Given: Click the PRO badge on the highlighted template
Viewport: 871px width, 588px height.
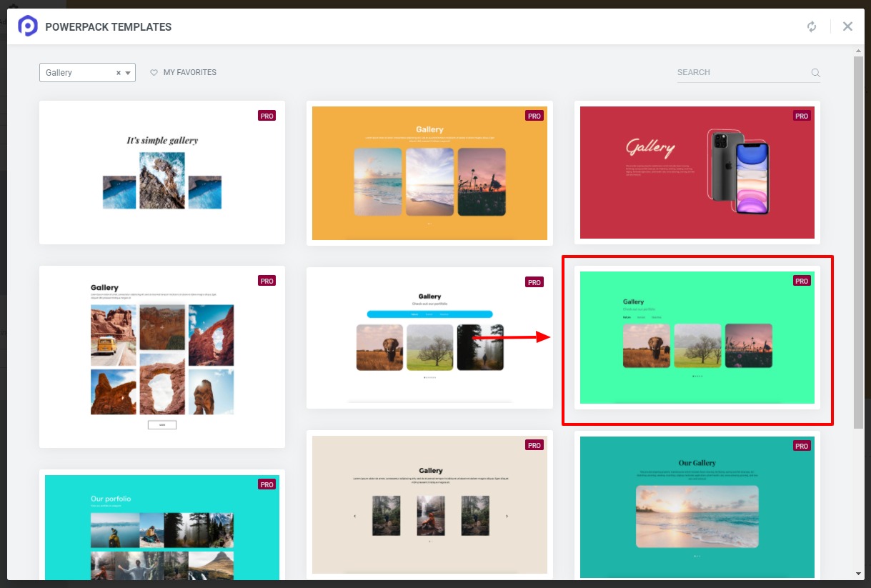Looking at the screenshot, I should pyautogui.click(x=801, y=281).
